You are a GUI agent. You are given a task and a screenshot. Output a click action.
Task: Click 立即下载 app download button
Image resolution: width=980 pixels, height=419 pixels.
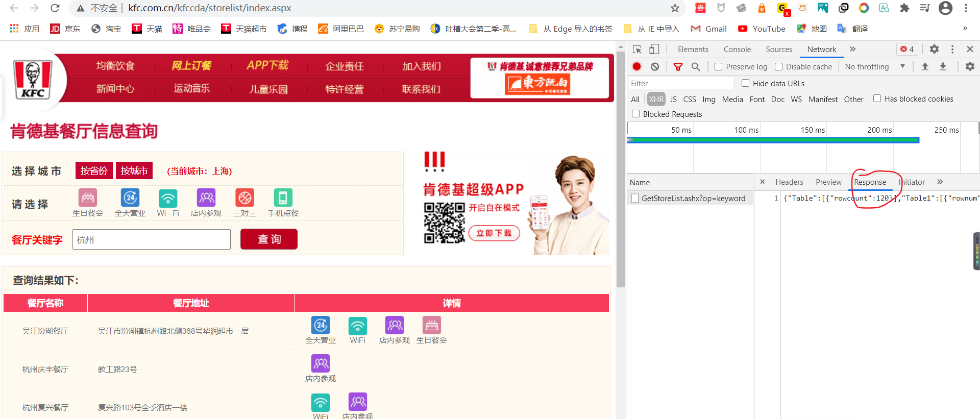494,233
